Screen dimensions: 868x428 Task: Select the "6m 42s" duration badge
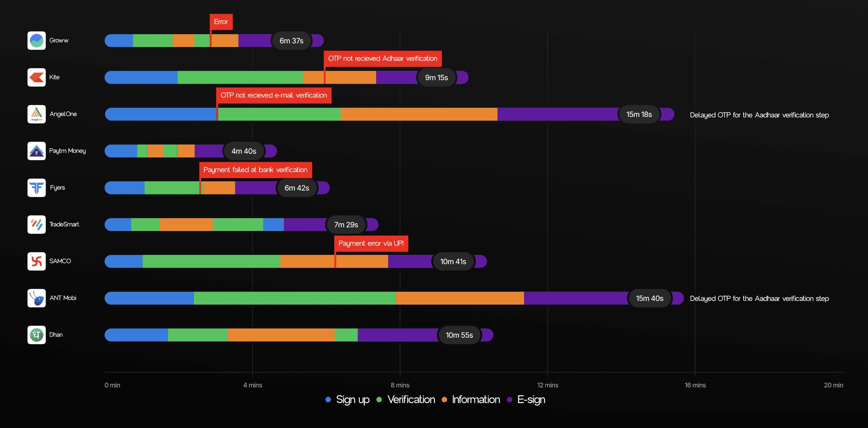297,188
